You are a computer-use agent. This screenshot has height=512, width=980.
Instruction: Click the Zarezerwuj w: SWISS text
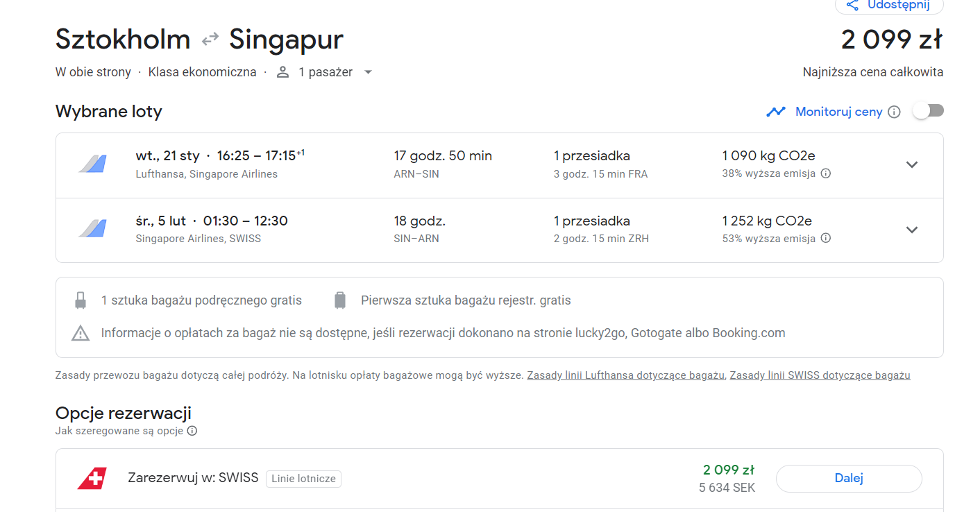pos(193,478)
